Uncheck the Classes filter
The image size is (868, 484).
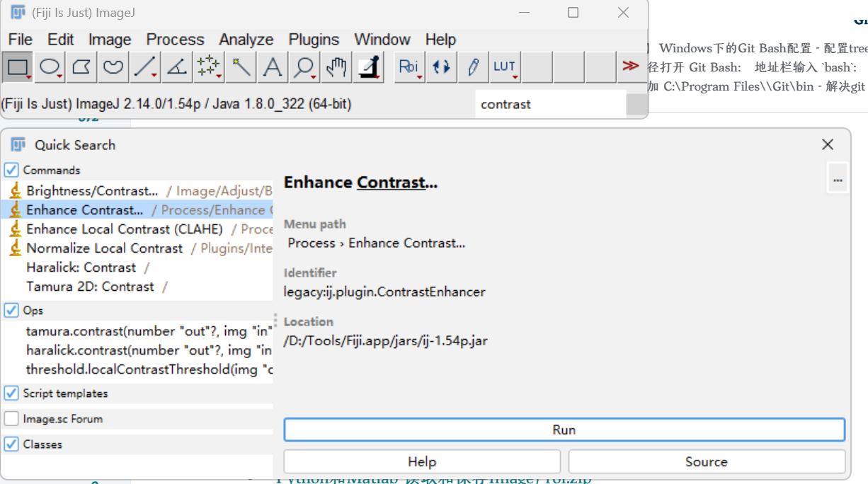pos(11,444)
